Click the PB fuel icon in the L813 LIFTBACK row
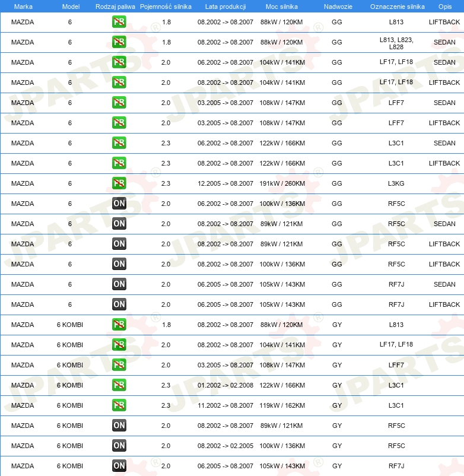Image resolution: width=464 pixels, height=476 pixels. pyautogui.click(x=119, y=22)
